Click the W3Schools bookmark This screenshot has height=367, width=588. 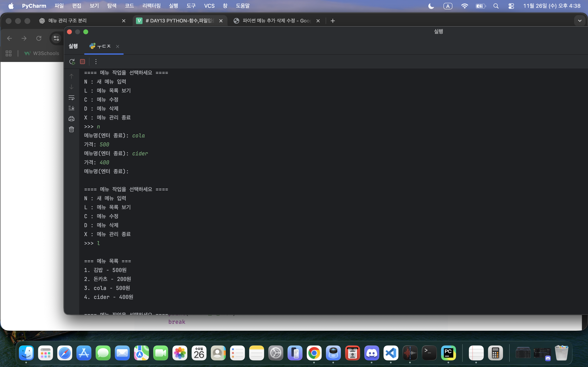pos(42,53)
